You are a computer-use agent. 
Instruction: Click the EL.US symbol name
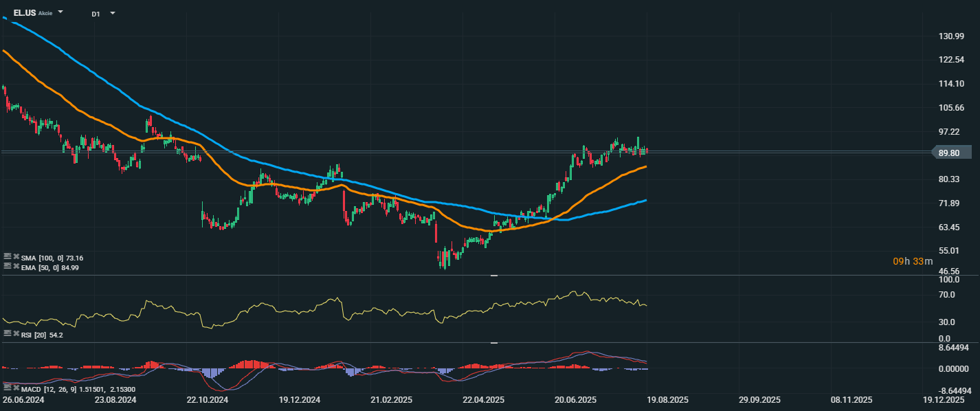(25, 12)
